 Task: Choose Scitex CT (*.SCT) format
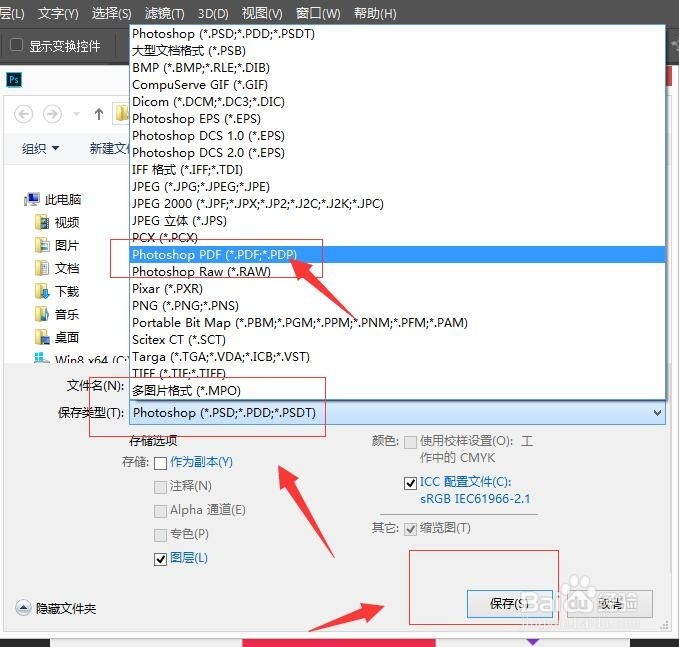[397, 340]
